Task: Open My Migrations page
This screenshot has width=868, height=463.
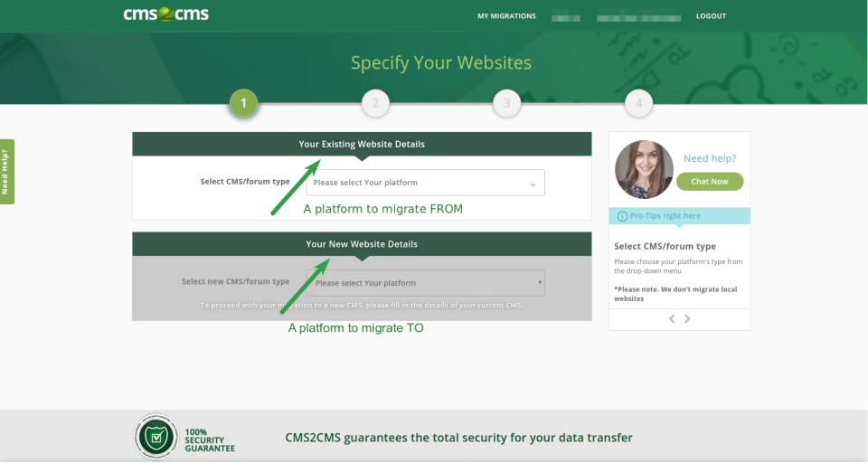Action: (506, 16)
